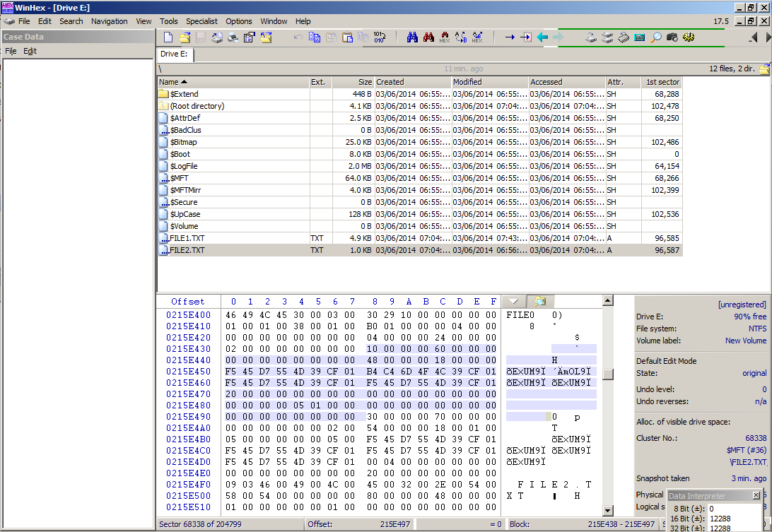Switch to the Drive E: tab

click(175, 54)
